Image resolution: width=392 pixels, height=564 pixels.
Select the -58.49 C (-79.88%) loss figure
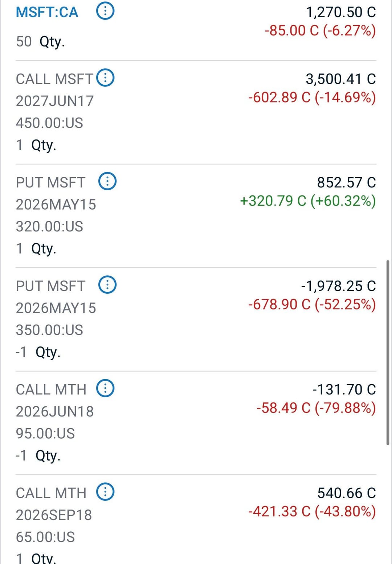(x=316, y=408)
